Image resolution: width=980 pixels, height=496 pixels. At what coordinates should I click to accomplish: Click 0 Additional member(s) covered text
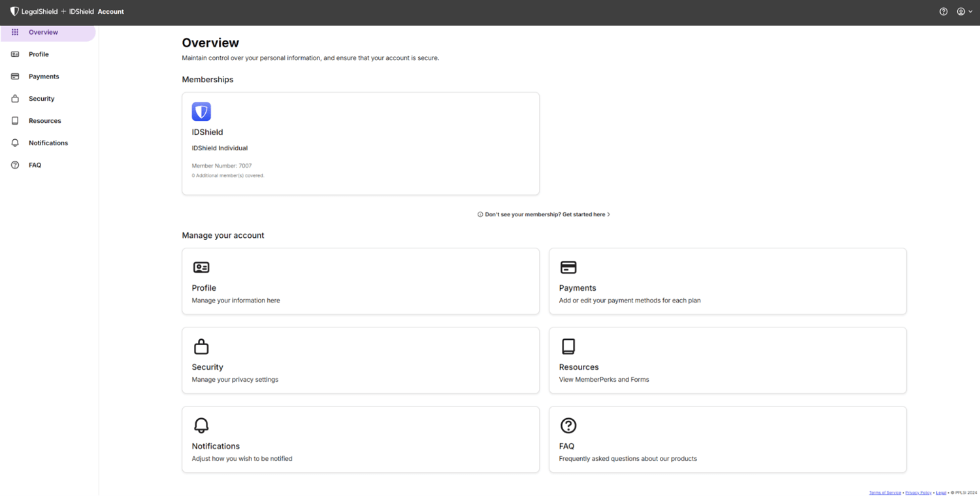[228, 176]
